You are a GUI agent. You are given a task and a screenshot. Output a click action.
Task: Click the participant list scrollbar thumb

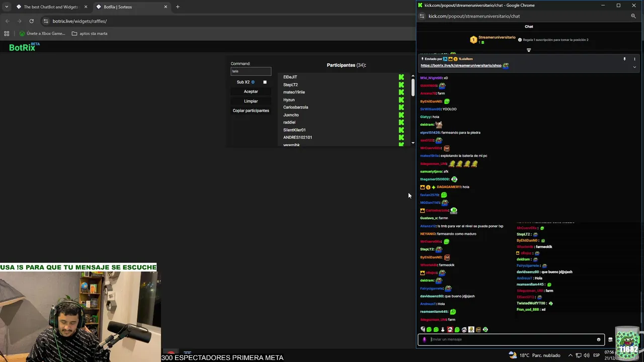(x=413, y=88)
